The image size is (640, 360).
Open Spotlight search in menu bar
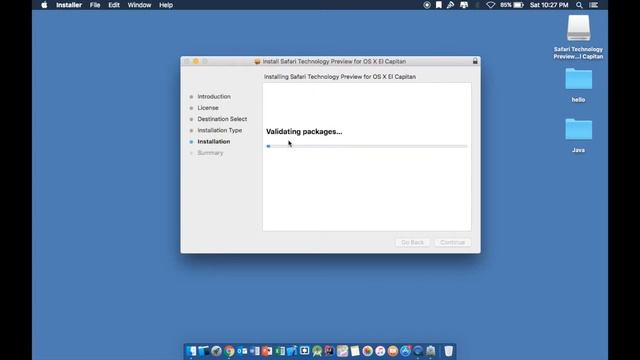pos(579,5)
